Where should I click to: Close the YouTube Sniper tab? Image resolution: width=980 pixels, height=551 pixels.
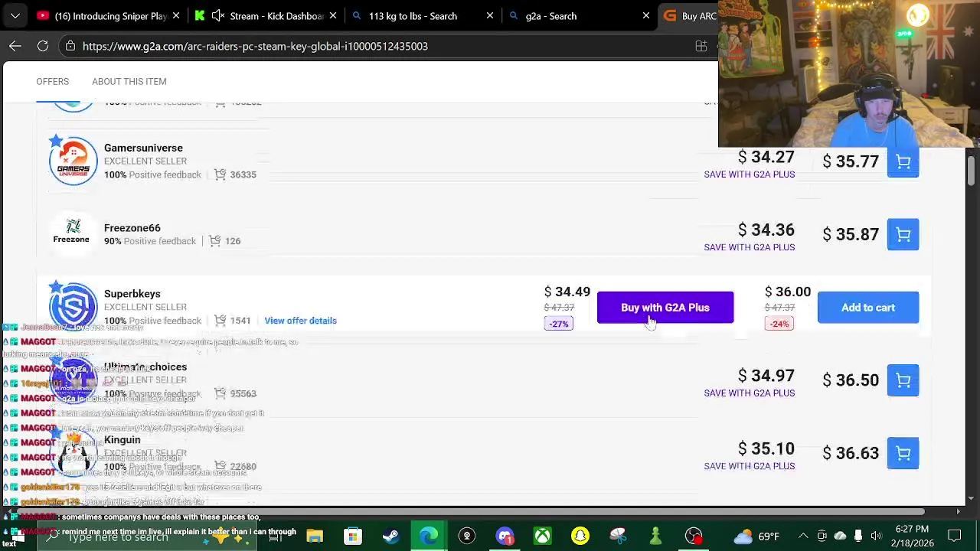point(176,15)
